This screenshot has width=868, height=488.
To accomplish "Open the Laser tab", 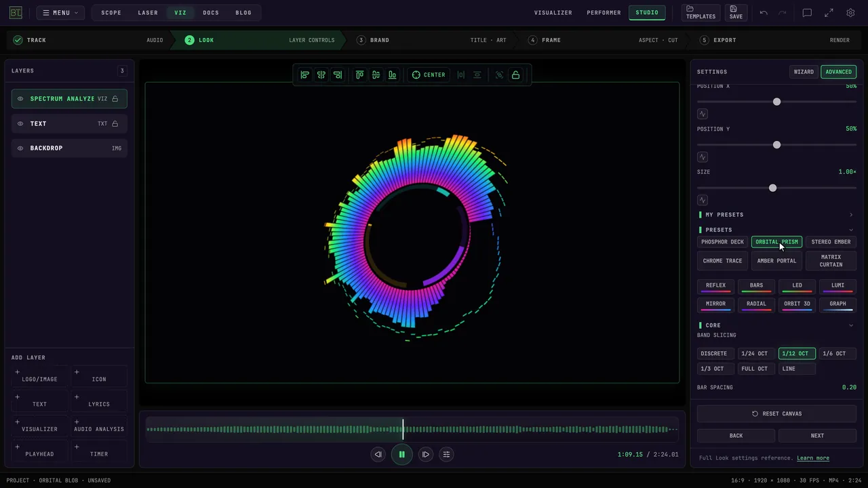I will pyautogui.click(x=148, y=13).
